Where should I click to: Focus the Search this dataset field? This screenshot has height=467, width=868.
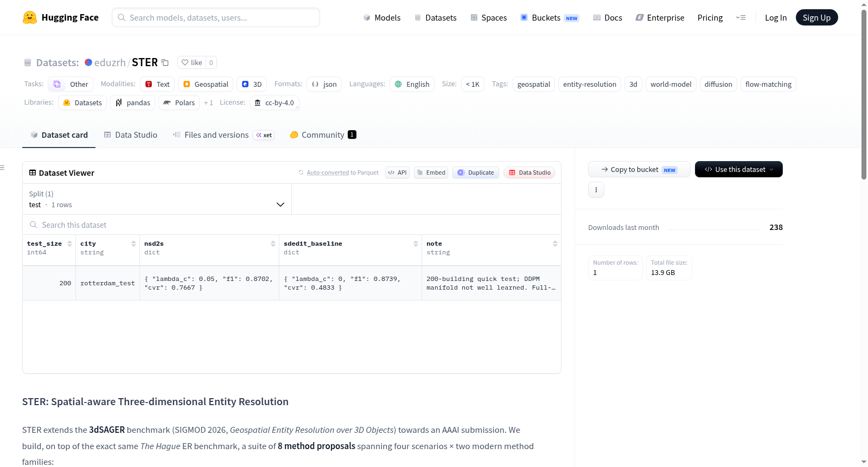coord(292,225)
